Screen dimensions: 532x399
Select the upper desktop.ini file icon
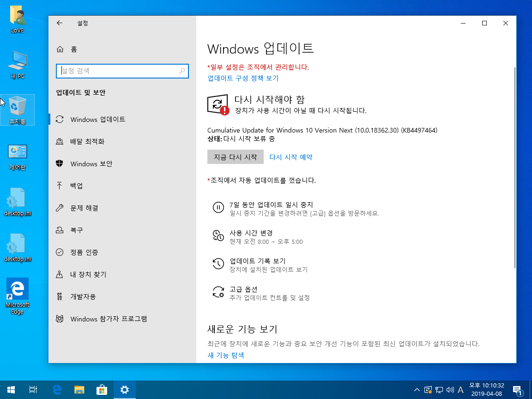click(x=17, y=202)
